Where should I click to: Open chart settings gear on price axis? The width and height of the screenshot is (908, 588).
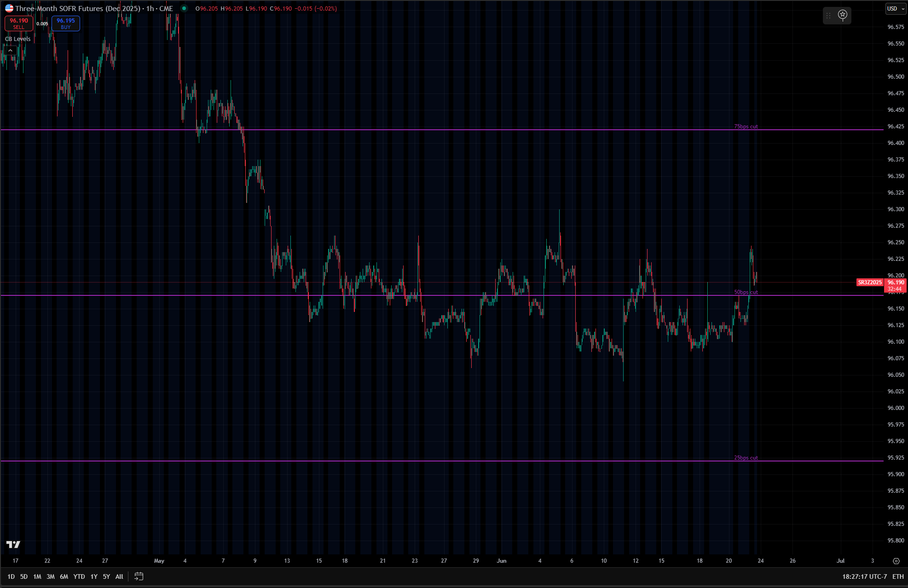pyautogui.click(x=896, y=561)
